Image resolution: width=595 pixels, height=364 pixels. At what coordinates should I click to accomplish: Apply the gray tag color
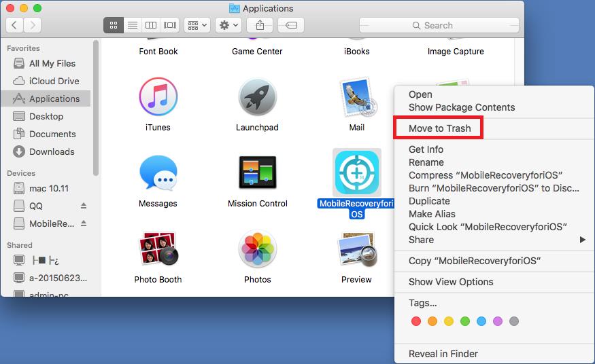click(514, 321)
